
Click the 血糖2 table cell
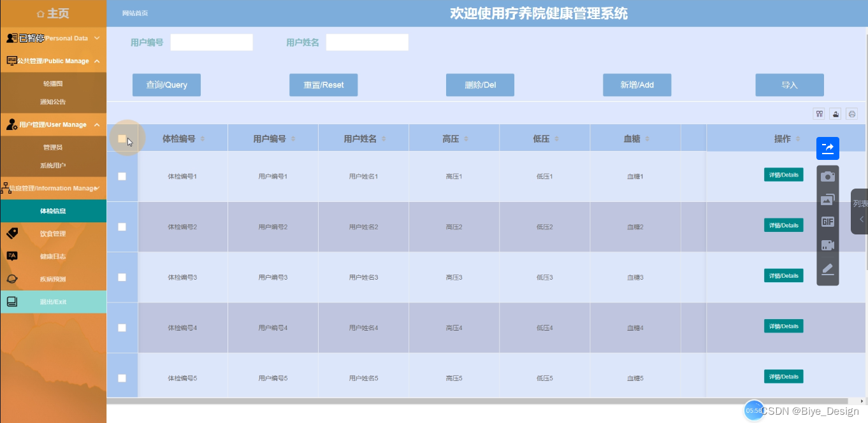tap(635, 227)
